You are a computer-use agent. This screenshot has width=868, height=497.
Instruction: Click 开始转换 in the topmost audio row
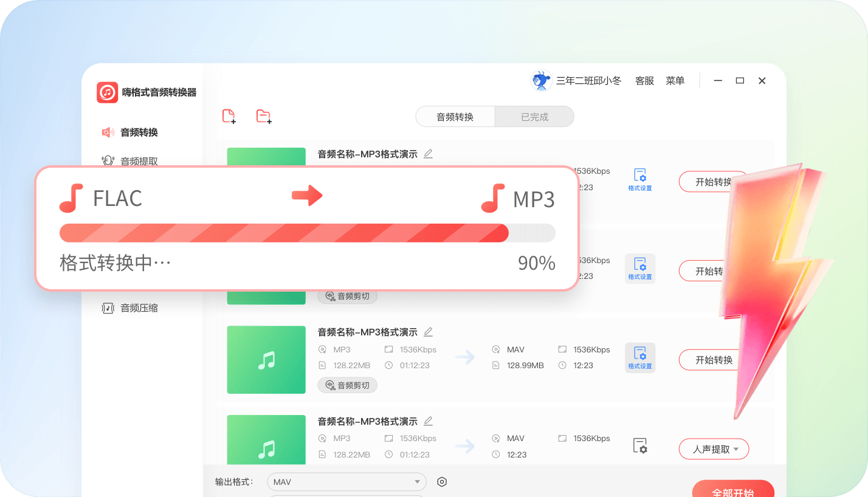(713, 182)
